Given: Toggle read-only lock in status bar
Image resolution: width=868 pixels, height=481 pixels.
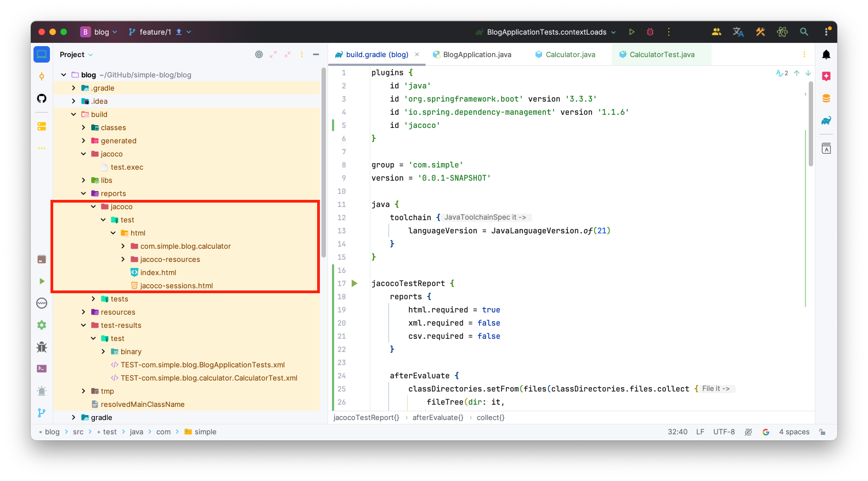Looking at the screenshot, I should pos(822,432).
